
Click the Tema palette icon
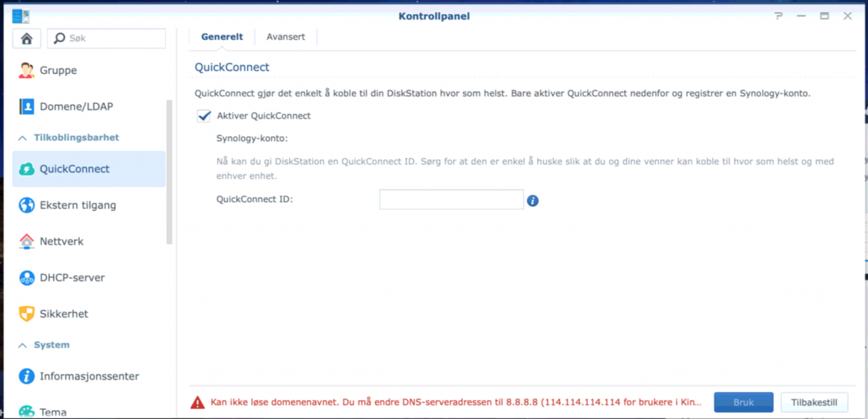tap(26, 412)
